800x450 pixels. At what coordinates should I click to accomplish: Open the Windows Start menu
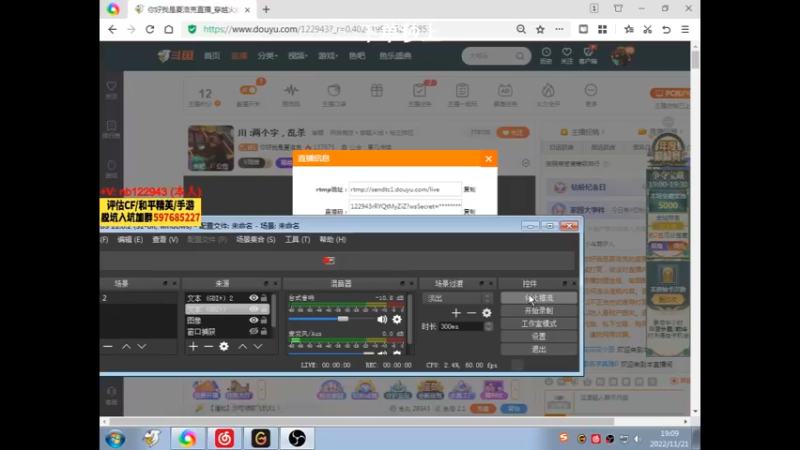click(x=115, y=438)
